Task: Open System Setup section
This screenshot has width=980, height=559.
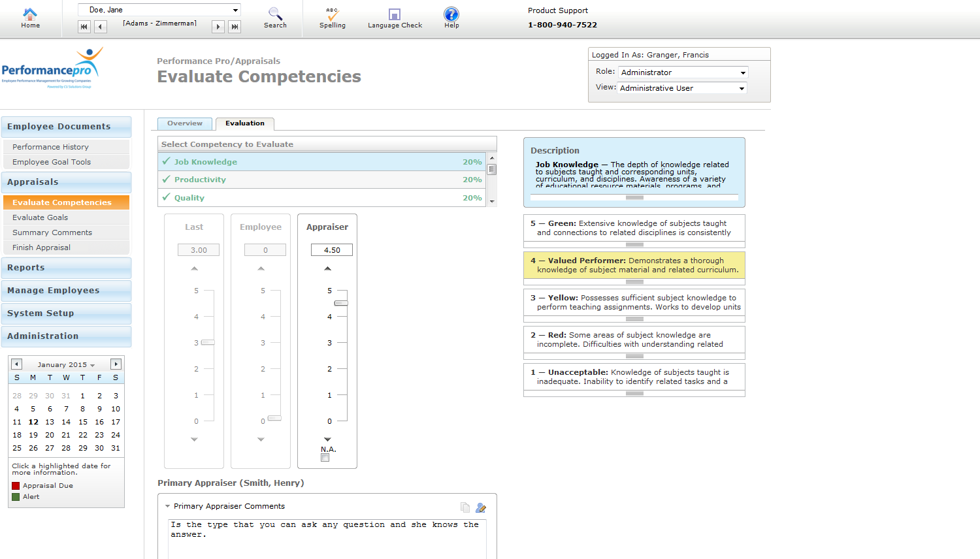Action: pyautogui.click(x=66, y=313)
